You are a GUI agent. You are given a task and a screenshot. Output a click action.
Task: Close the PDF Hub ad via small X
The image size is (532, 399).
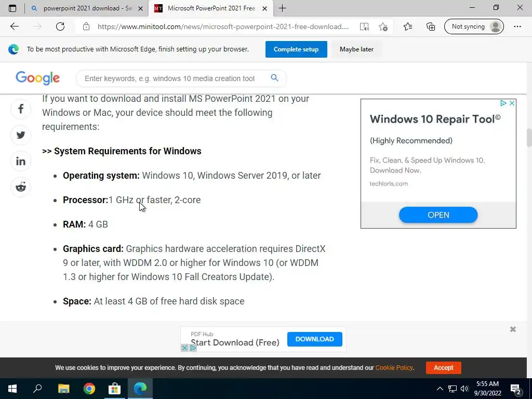click(184, 348)
